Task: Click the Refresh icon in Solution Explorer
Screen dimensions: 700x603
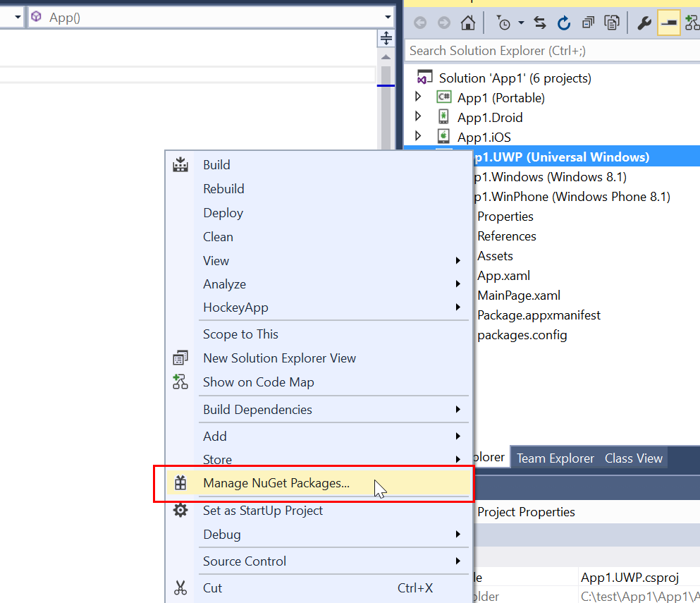Action: pyautogui.click(x=564, y=23)
